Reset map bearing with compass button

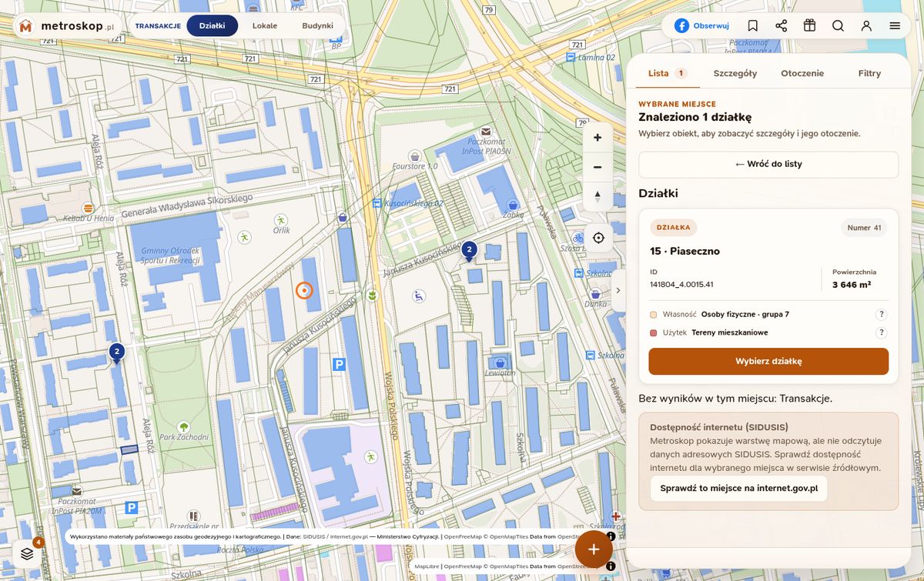tap(598, 195)
